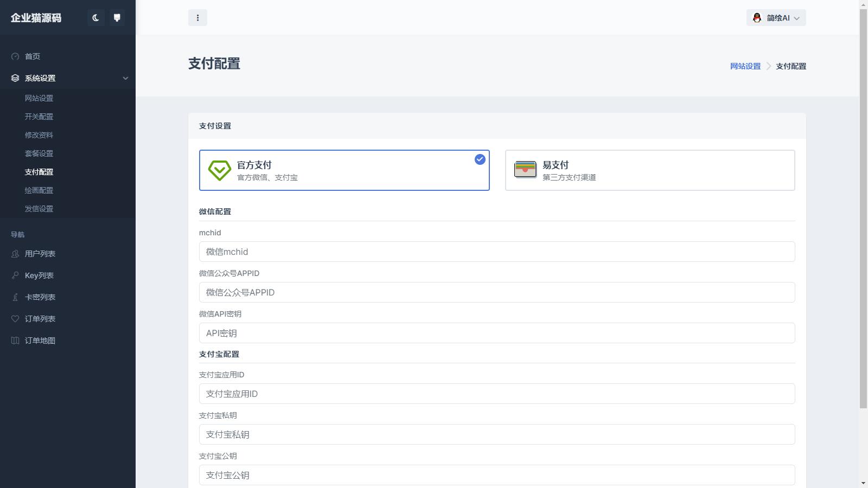The height and width of the screenshot is (488, 868).
Task: Open the 简绘AI user dropdown
Action: point(775,18)
